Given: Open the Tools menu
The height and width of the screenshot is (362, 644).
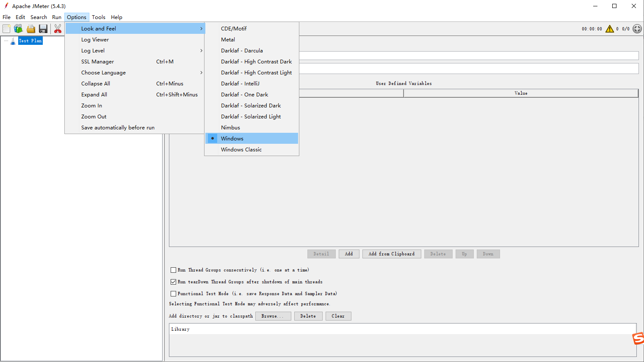Looking at the screenshot, I should pos(99,17).
